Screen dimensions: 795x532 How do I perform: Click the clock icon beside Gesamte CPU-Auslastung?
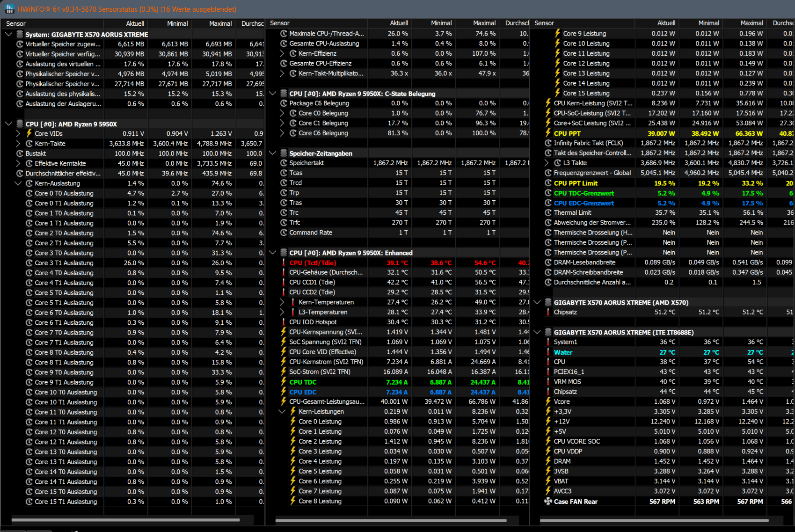[284, 44]
